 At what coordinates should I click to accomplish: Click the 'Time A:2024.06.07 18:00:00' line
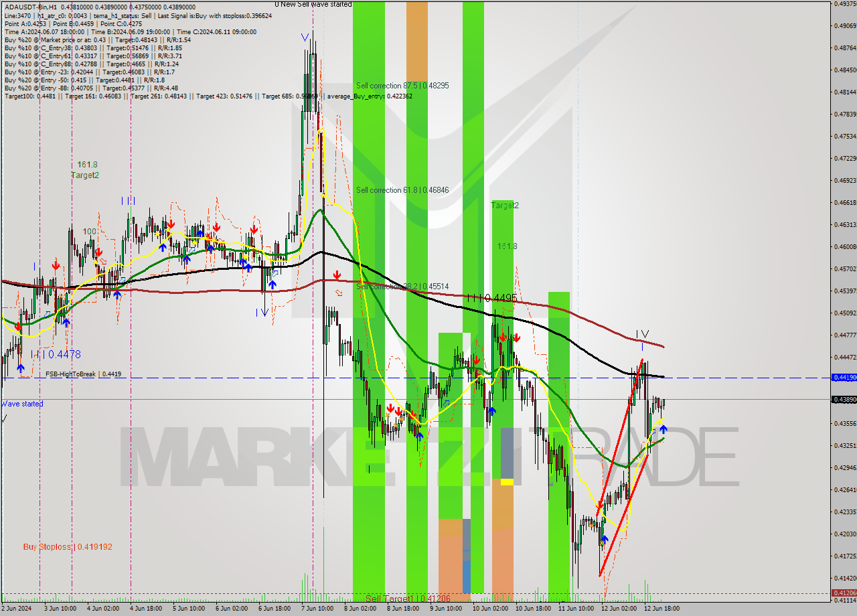(x=131, y=31)
